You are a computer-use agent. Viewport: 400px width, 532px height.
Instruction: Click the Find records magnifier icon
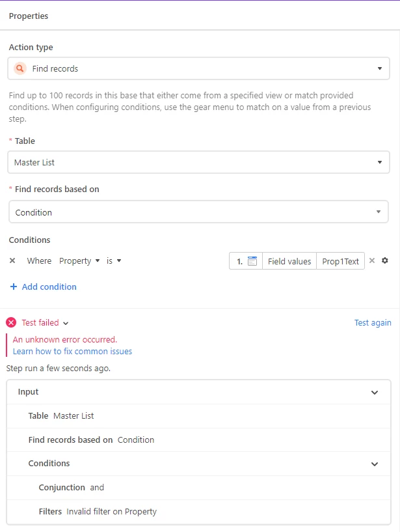point(20,68)
